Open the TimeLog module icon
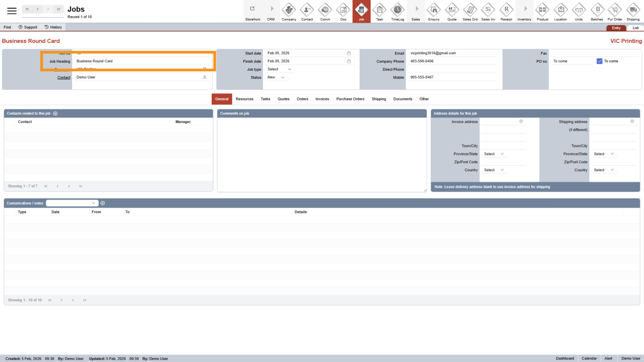This screenshot has width=644, height=362. (398, 11)
